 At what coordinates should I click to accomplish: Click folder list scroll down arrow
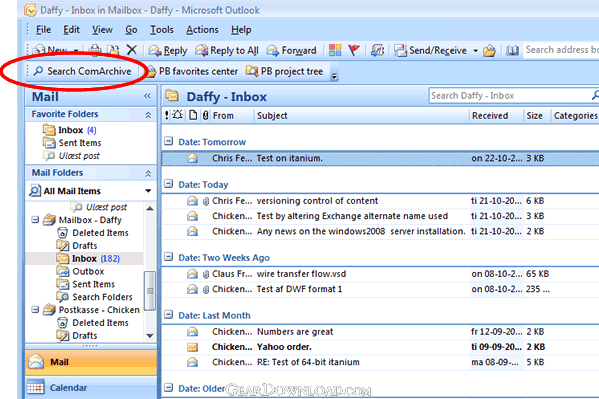(x=150, y=336)
